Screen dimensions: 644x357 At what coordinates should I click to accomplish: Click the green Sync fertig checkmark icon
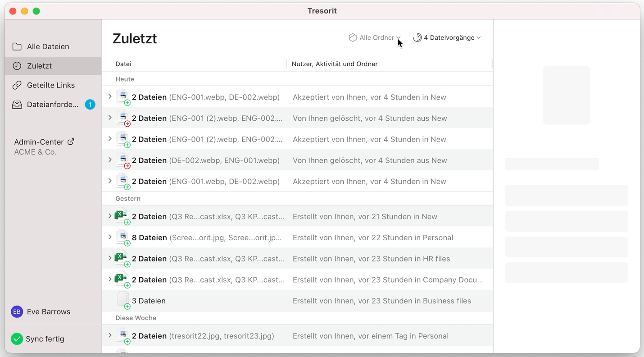point(17,339)
